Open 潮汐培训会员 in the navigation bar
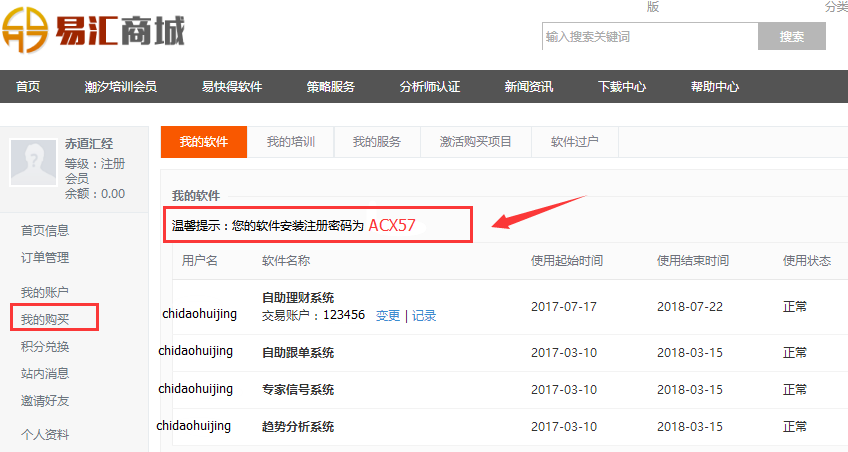Screen dimensions: 848x452 (121, 87)
